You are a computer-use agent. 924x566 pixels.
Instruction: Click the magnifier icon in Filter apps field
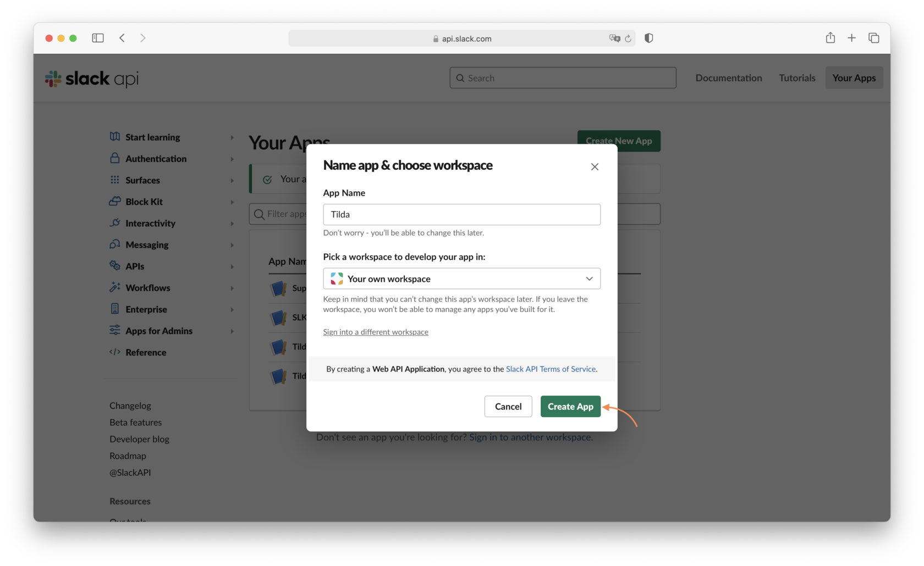(x=259, y=214)
